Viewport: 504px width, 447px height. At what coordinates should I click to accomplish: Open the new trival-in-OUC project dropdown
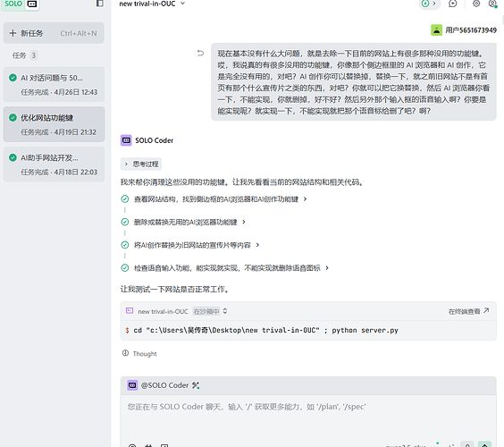pos(152,4)
